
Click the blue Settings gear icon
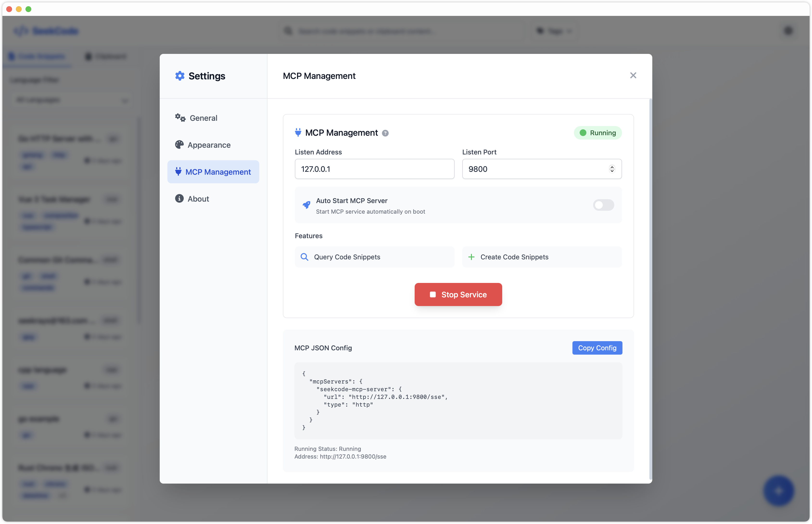(180, 76)
